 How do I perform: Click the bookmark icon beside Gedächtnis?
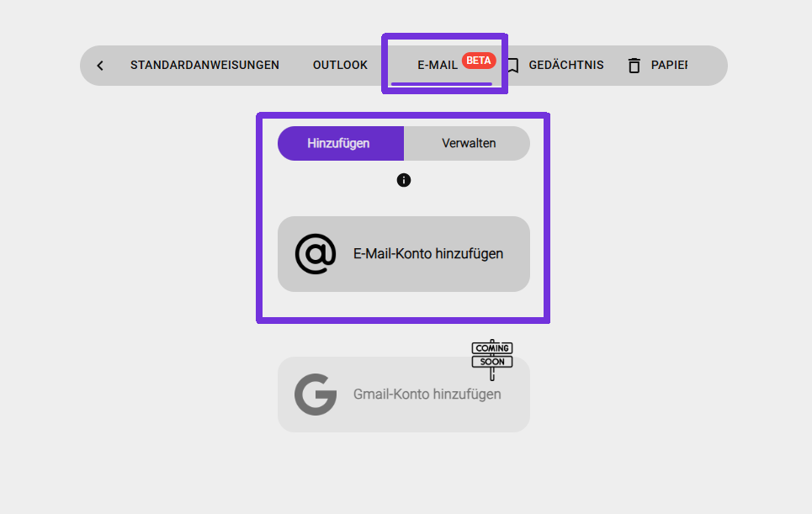tap(513, 66)
